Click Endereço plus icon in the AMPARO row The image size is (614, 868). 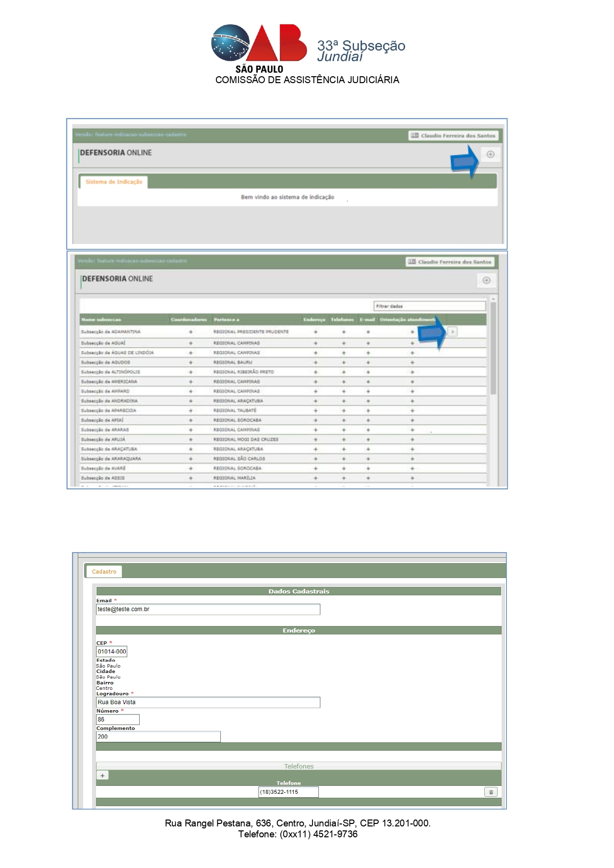(315, 391)
